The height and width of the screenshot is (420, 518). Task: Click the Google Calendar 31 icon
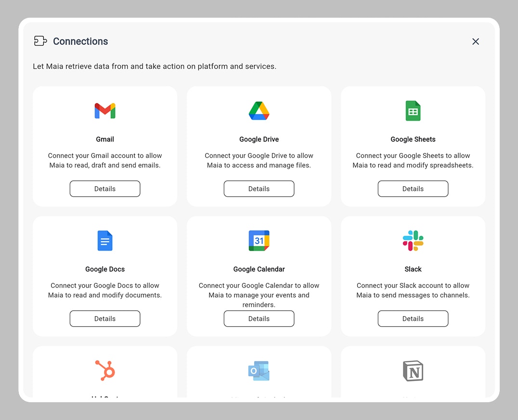tap(259, 241)
